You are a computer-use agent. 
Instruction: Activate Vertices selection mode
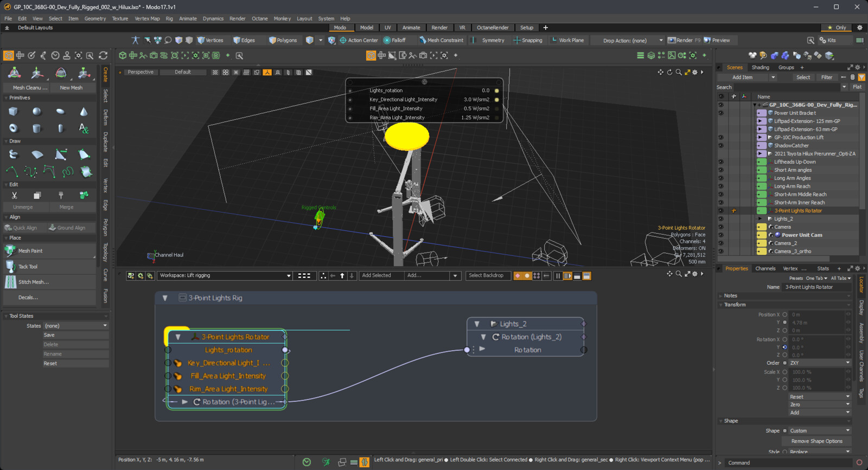[210, 40]
